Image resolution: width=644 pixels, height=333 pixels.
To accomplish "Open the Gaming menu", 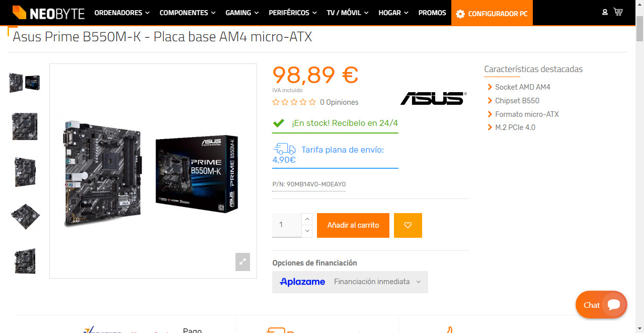I will [242, 13].
